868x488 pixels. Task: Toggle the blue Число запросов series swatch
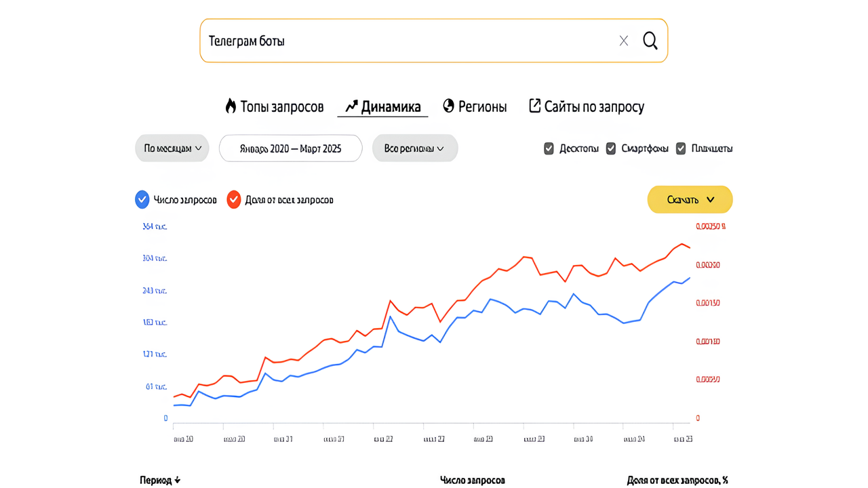point(142,199)
